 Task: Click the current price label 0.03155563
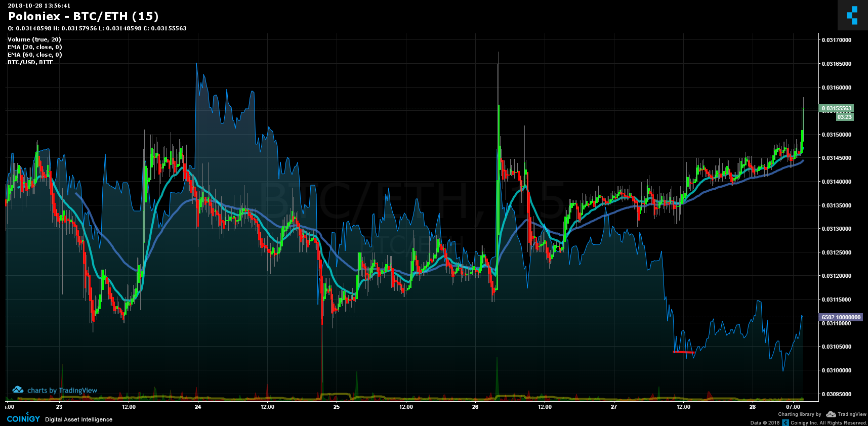837,108
